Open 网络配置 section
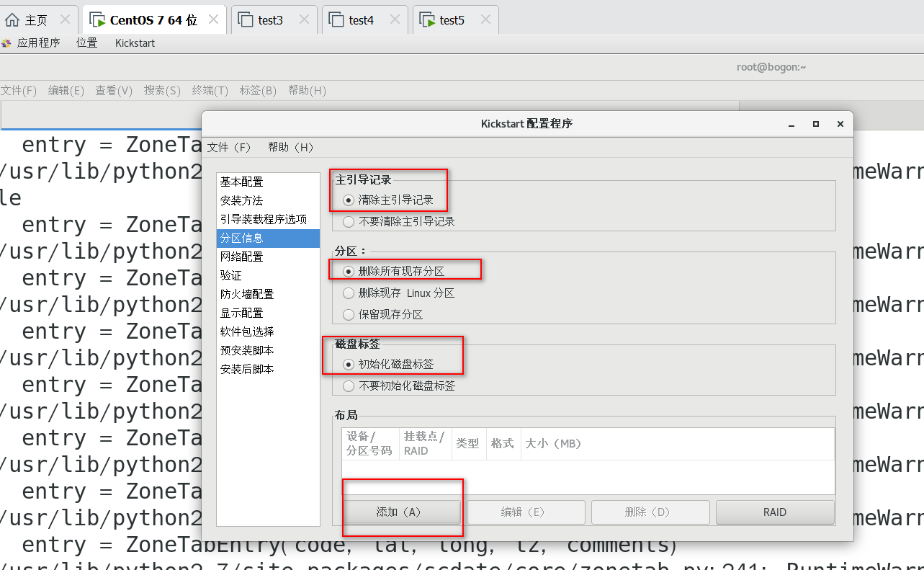This screenshot has height=570, width=924. tap(268, 257)
